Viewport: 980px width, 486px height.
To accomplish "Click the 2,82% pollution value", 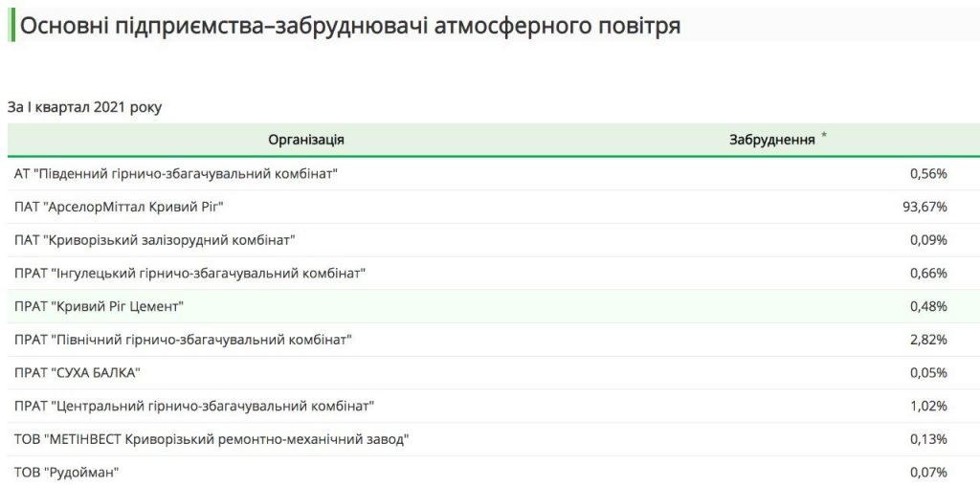I will [928, 340].
